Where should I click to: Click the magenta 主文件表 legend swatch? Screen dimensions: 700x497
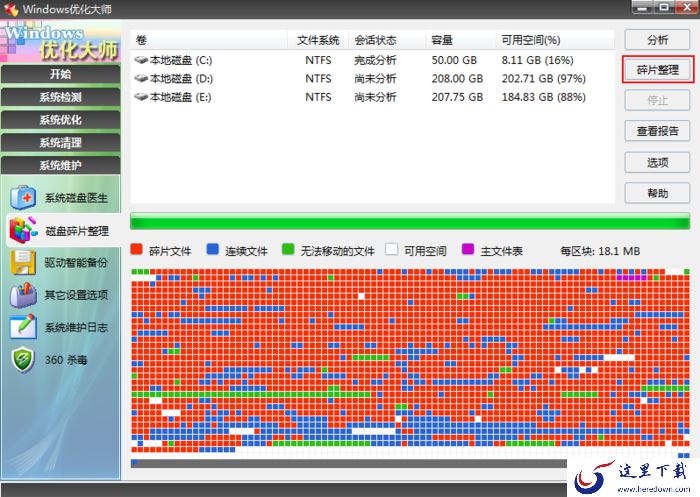coord(467,249)
